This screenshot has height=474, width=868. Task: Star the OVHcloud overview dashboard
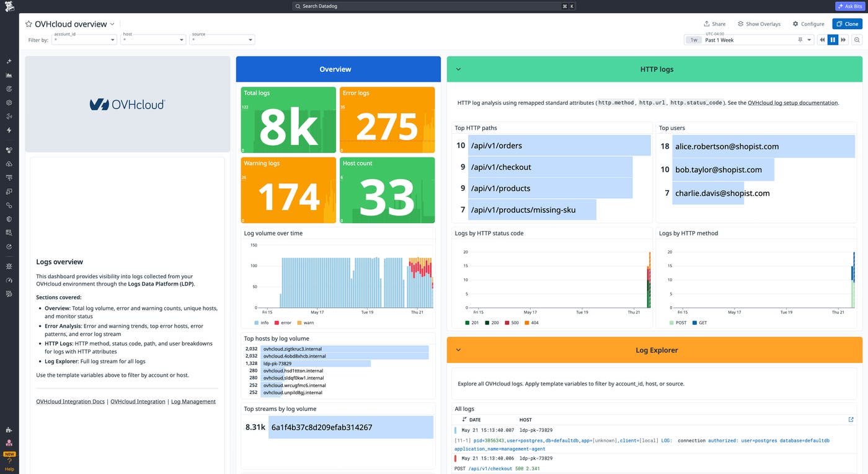pyautogui.click(x=29, y=24)
